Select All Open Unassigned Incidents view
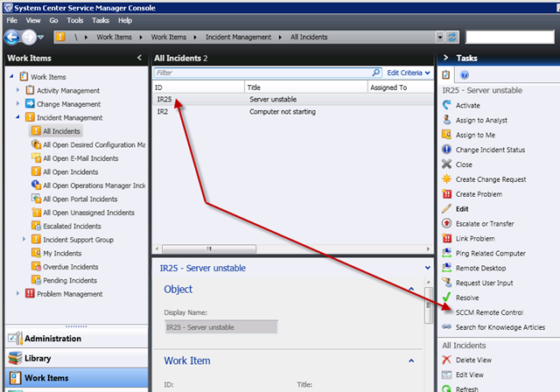Screen dimensions: 560x392 (88, 213)
